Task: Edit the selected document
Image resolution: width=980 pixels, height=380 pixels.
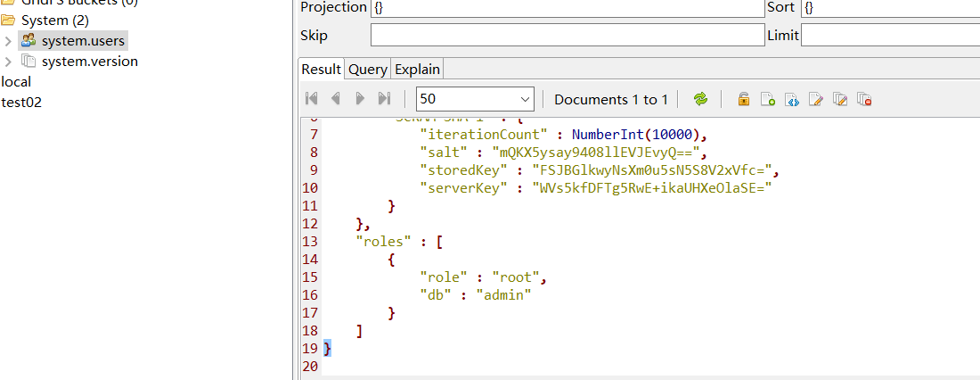Action: coord(816,99)
